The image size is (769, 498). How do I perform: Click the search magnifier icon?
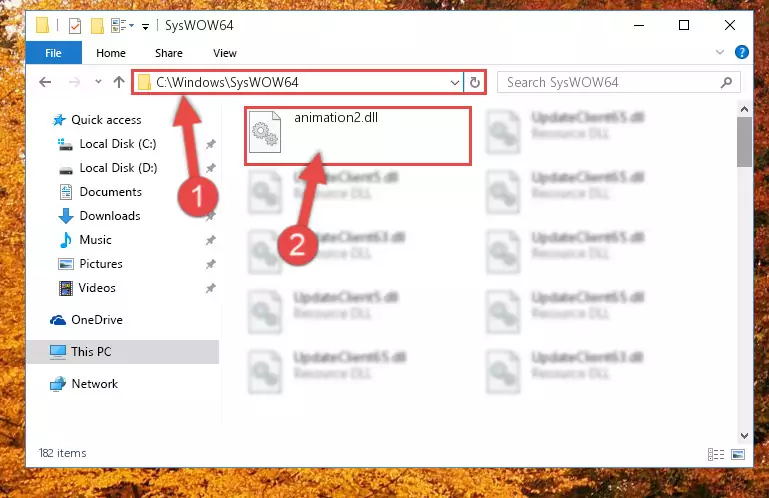click(726, 82)
